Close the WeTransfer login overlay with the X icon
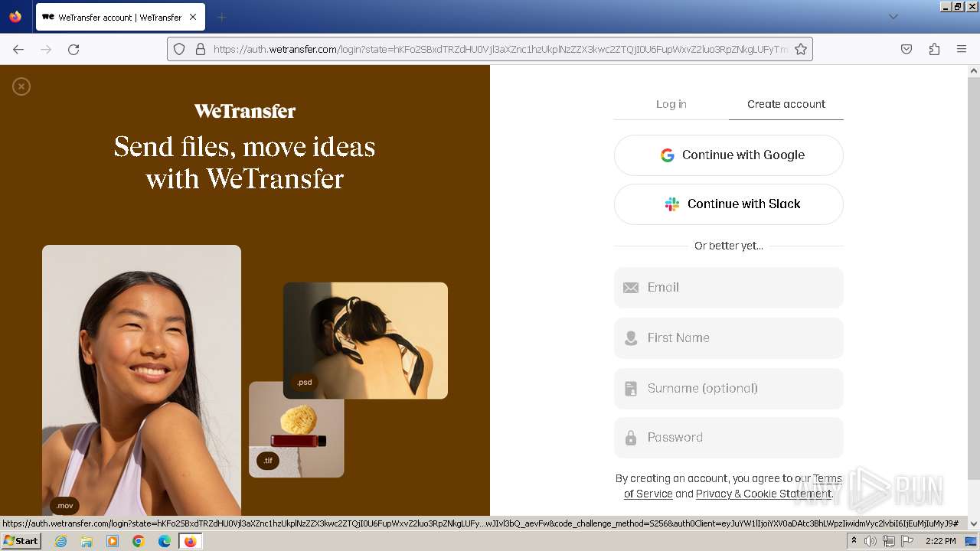Image resolution: width=980 pixels, height=551 pixels. [x=21, y=86]
